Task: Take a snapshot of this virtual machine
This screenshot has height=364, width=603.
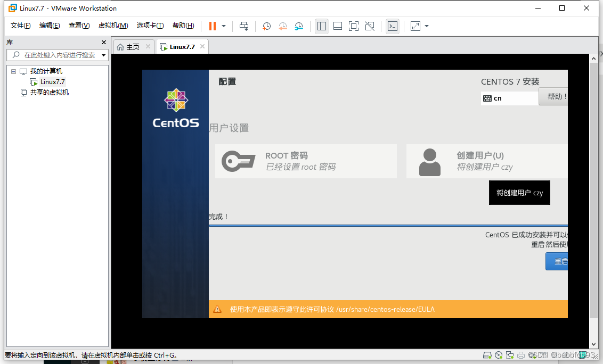Action: 266,26
